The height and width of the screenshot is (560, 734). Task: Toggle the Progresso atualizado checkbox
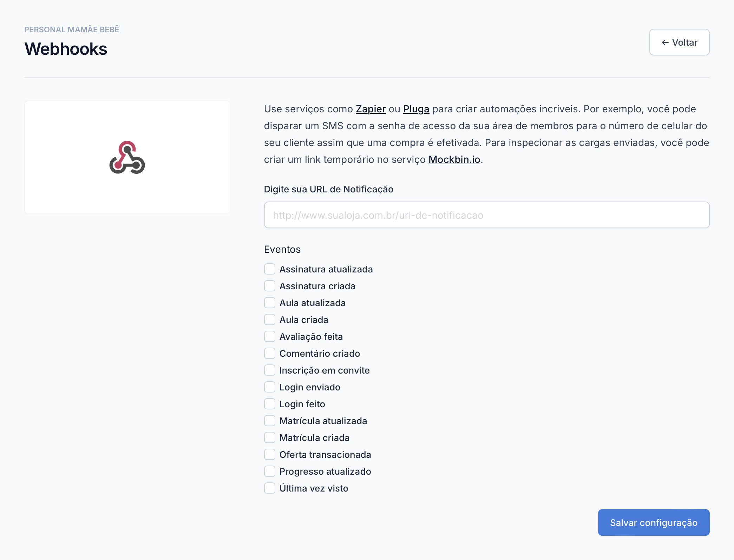click(270, 472)
